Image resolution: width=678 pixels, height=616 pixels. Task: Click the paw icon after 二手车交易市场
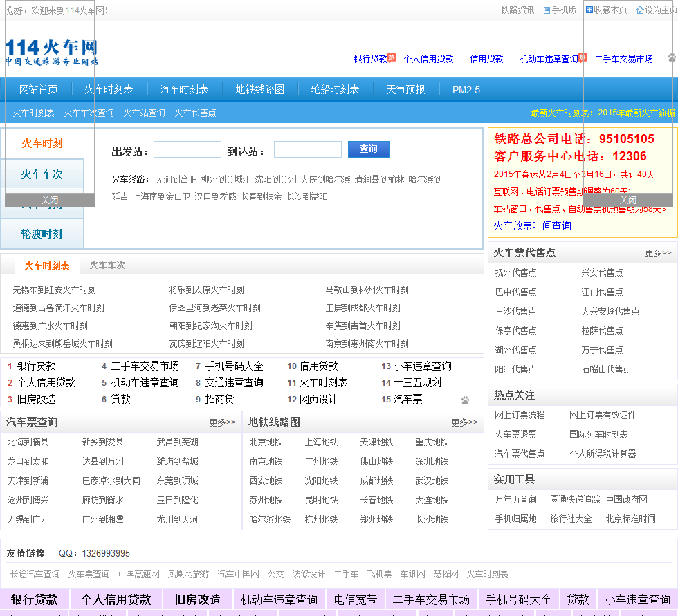(672, 58)
